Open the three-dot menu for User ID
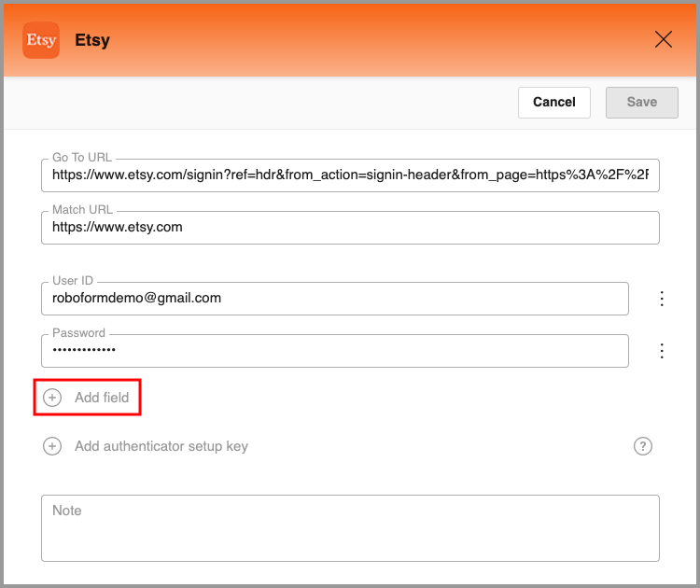Image resolution: width=700 pixels, height=588 pixels. 662,299
